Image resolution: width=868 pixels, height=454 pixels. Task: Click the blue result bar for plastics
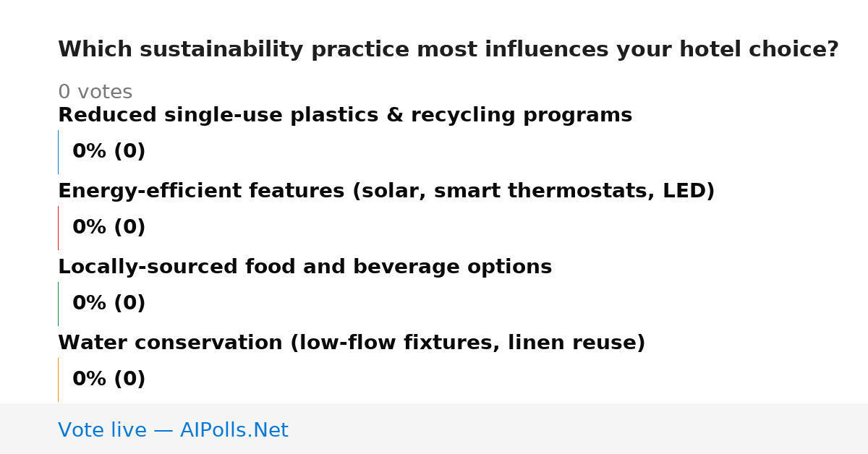(x=58, y=152)
